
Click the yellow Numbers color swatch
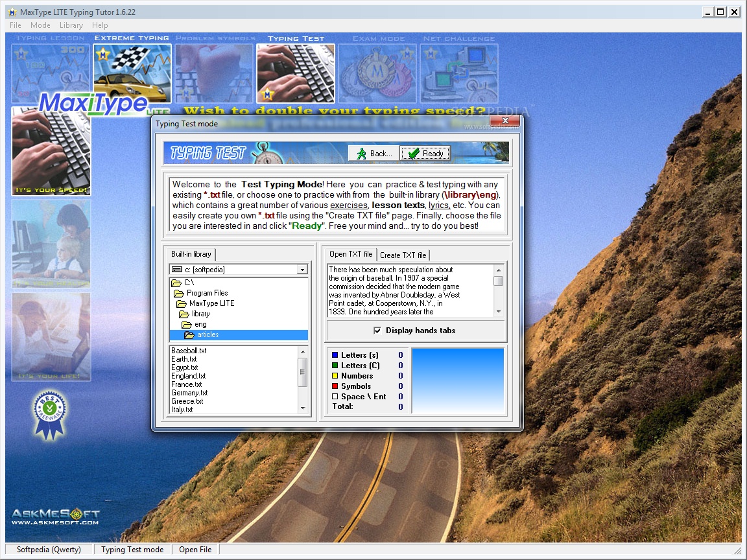(335, 376)
